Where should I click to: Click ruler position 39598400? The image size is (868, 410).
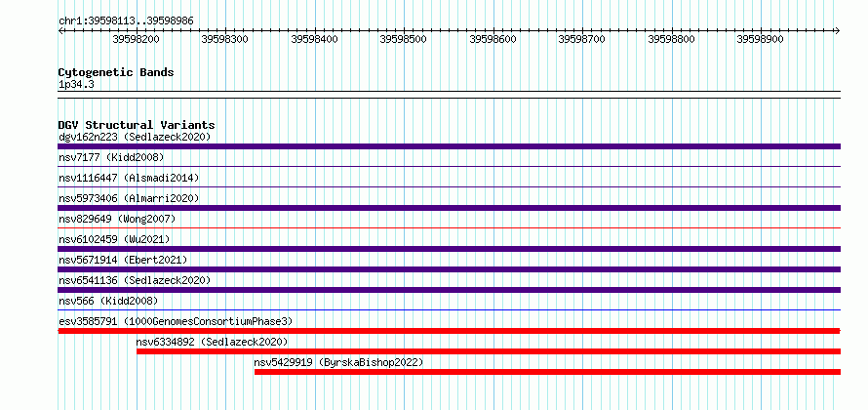(x=314, y=39)
